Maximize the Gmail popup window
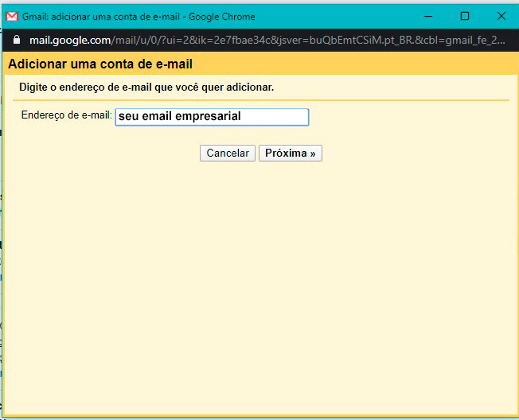This screenshot has width=519, height=420. pos(465,17)
